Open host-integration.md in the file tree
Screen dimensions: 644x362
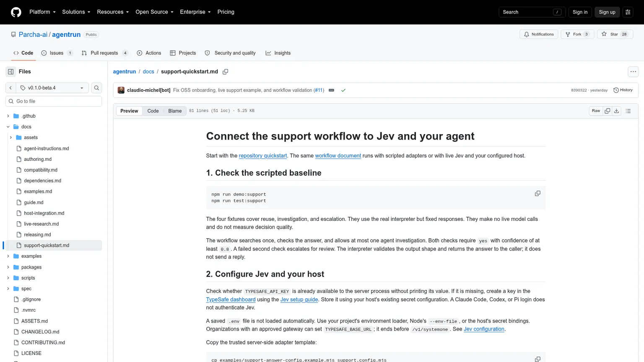(44, 213)
